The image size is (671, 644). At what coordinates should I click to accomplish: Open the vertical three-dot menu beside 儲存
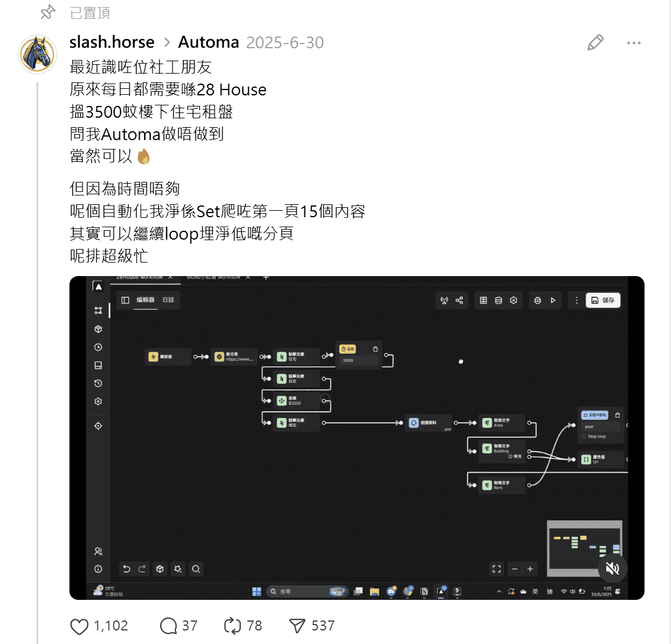576,300
